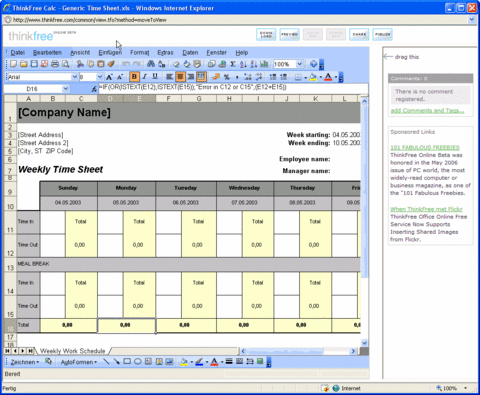Open the Datei menu
Image resolution: width=480 pixels, height=395 pixels.
(x=18, y=52)
